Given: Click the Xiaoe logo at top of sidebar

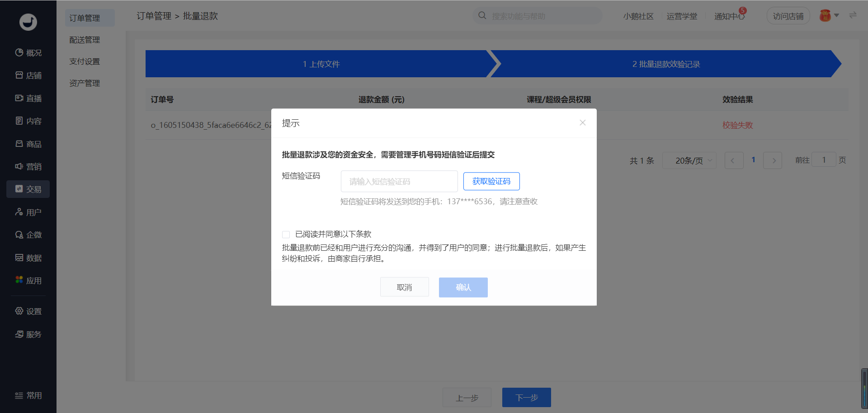Looking at the screenshot, I should [28, 22].
